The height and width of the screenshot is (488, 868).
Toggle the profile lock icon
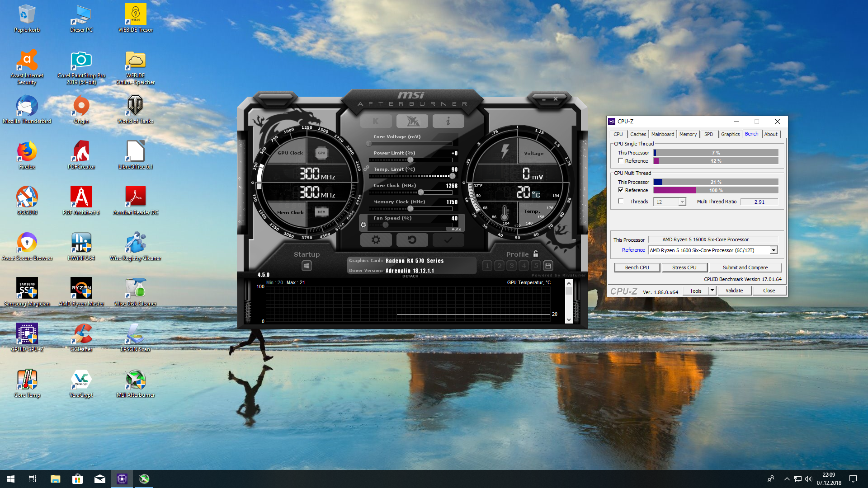coord(536,254)
